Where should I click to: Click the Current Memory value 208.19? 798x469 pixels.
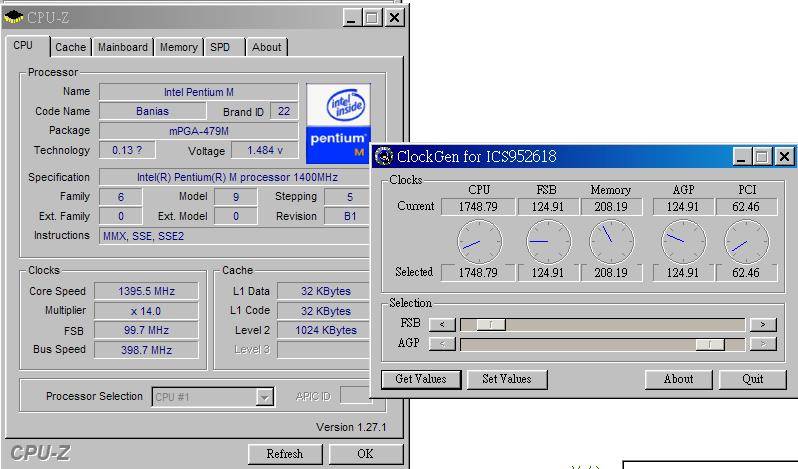point(611,207)
